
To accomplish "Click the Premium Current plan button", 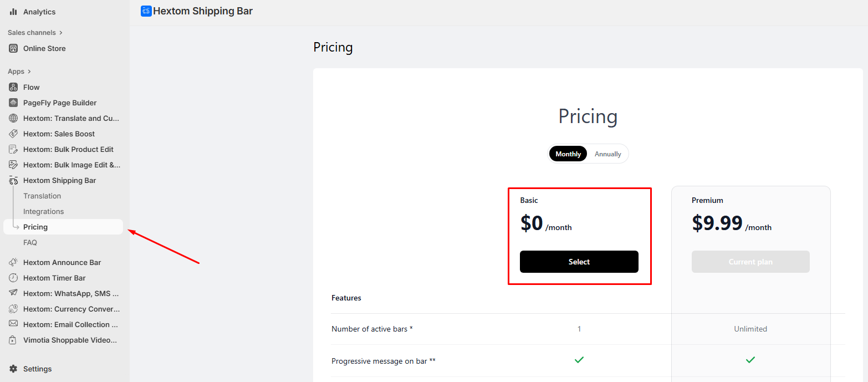I will tap(750, 262).
